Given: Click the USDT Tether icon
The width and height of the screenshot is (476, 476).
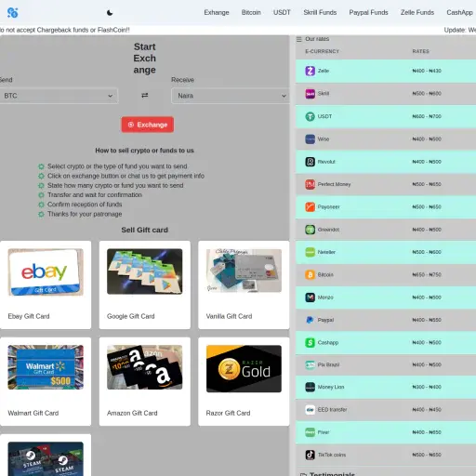Looking at the screenshot, I should click(310, 116).
